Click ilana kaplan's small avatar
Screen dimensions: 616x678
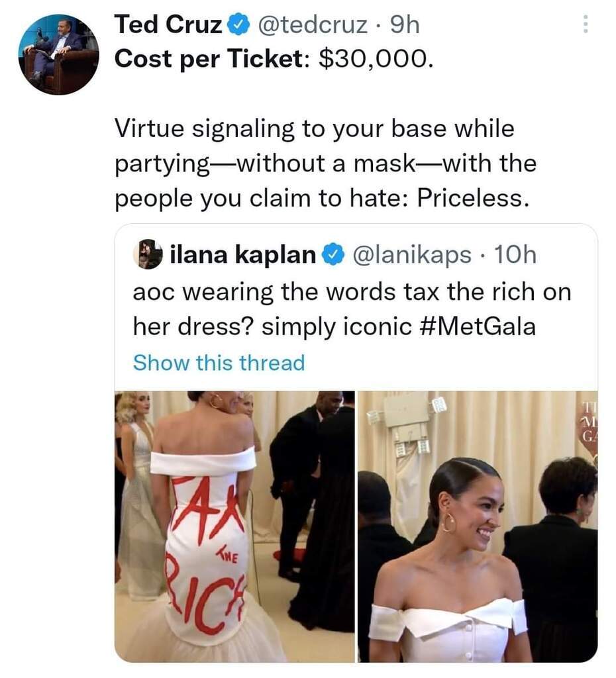(149, 254)
